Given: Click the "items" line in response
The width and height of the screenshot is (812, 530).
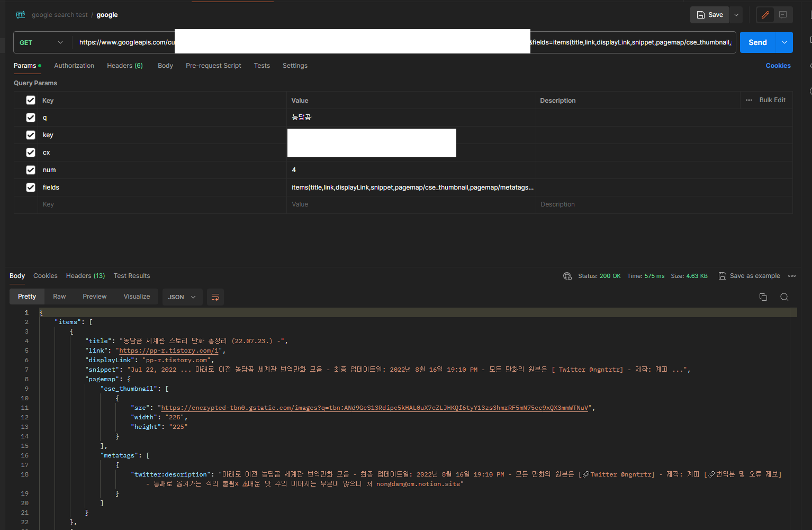Looking at the screenshot, I should (74, 322).
